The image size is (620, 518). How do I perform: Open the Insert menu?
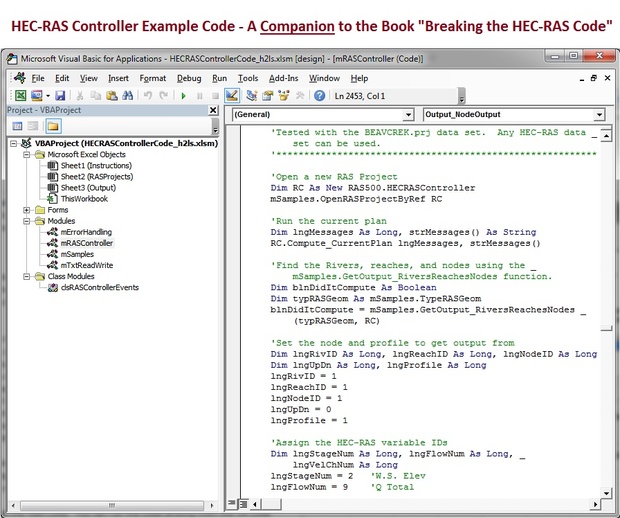118,78
